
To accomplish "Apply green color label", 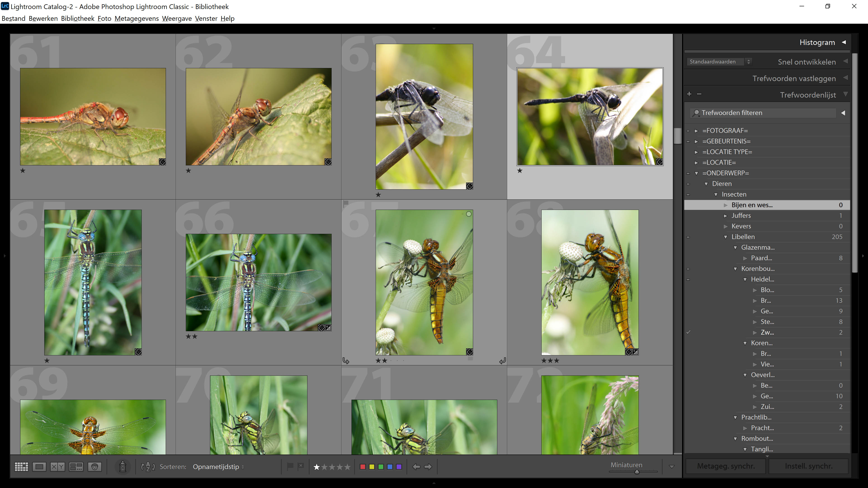I will pos(381,467).
